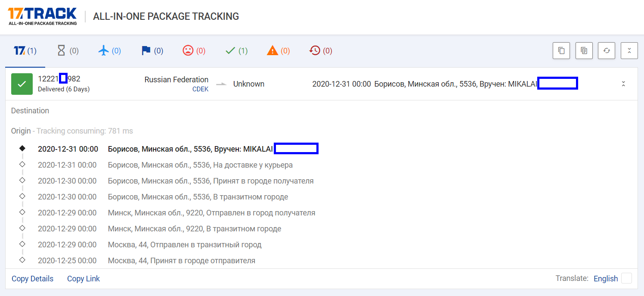644x296 pixels.
Task: Filter by In Transit airplane icon
Action: tap(109, 51)
